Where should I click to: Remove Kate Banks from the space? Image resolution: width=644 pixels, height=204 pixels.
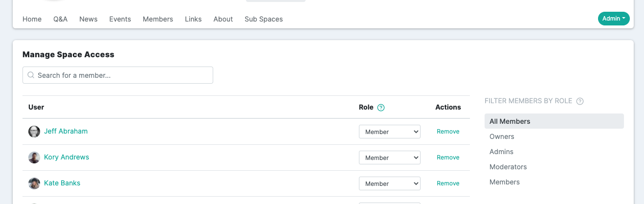[x=448, y=183]
